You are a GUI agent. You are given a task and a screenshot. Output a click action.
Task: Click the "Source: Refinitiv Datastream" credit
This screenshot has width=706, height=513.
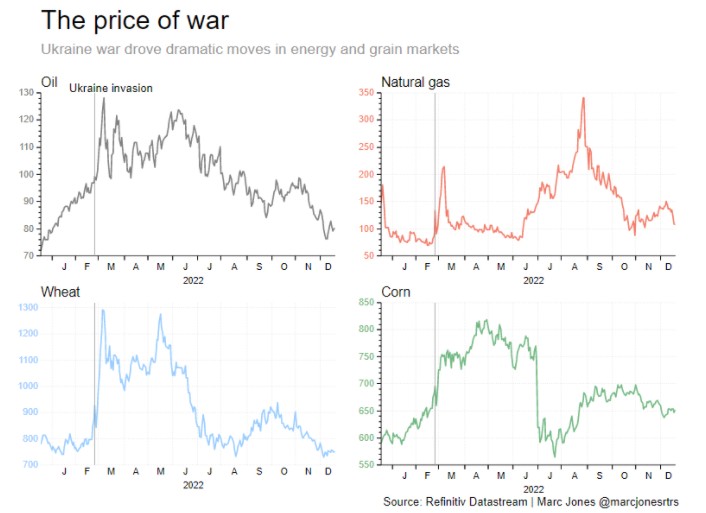(454, 501)
